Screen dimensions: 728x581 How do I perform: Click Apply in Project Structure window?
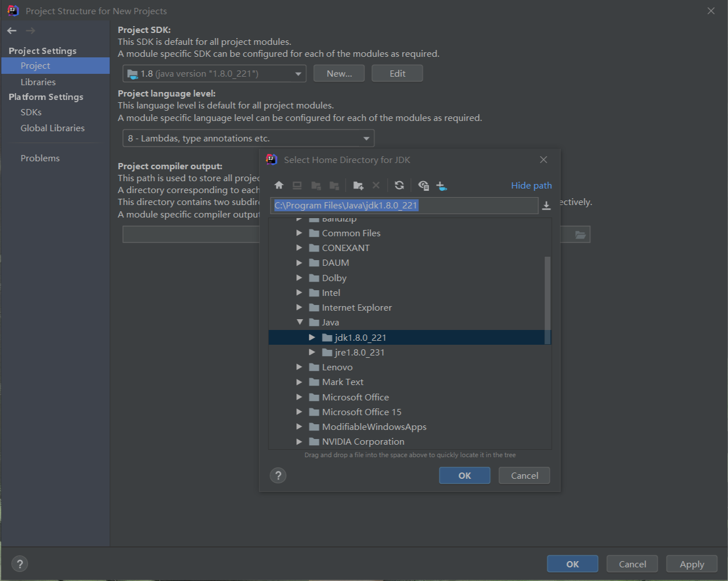click(x=692, y=564)
